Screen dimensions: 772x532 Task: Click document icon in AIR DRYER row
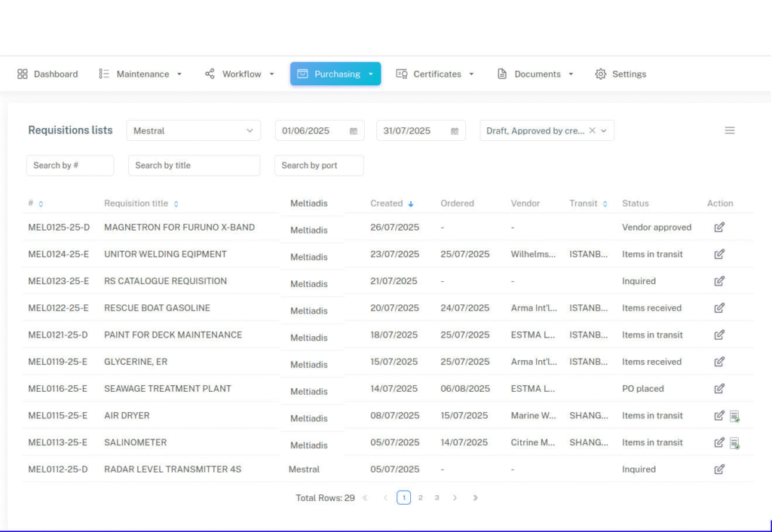[734, 416]
